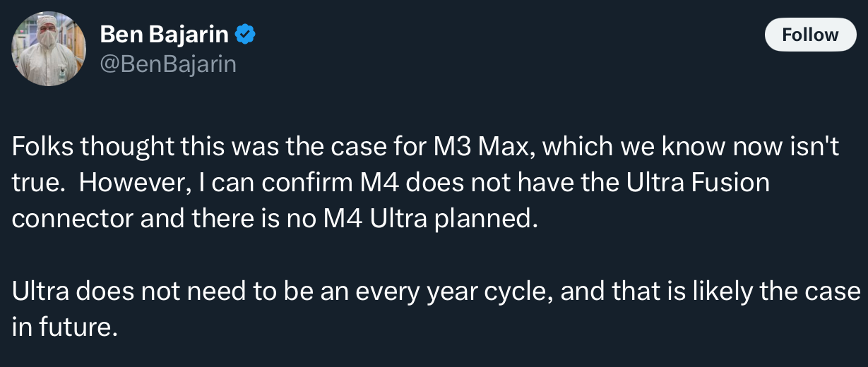Click the word "likely" in the last paragraph
The height and width of the screenshot is (367, 868).
[727, 291]
